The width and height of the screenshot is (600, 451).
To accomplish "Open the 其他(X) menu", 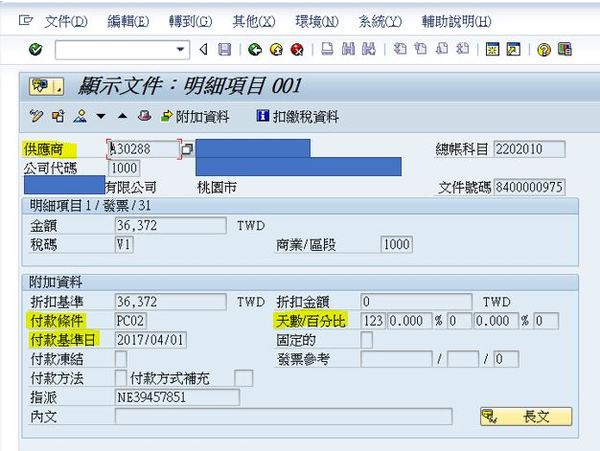I will [x=254, y=21].
